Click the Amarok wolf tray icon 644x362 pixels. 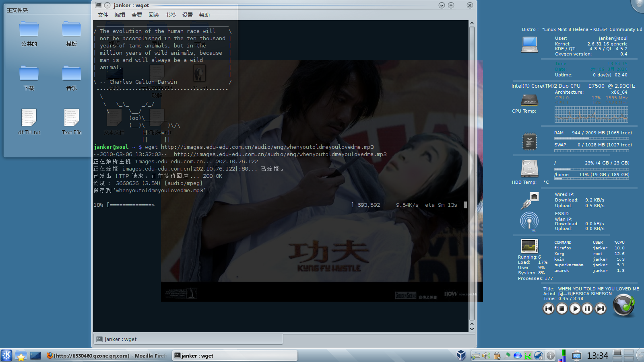(x=539, y=356)
